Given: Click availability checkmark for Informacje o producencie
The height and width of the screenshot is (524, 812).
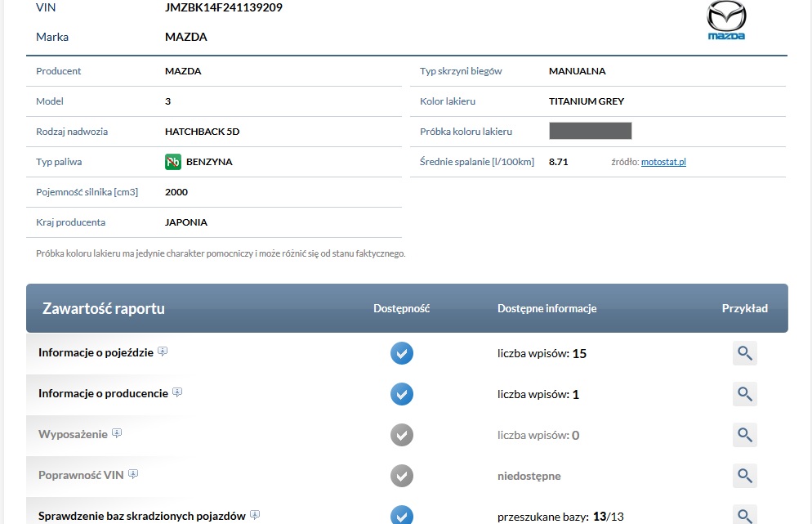Looking at the screenshot, I should click(x=401, y=394).
